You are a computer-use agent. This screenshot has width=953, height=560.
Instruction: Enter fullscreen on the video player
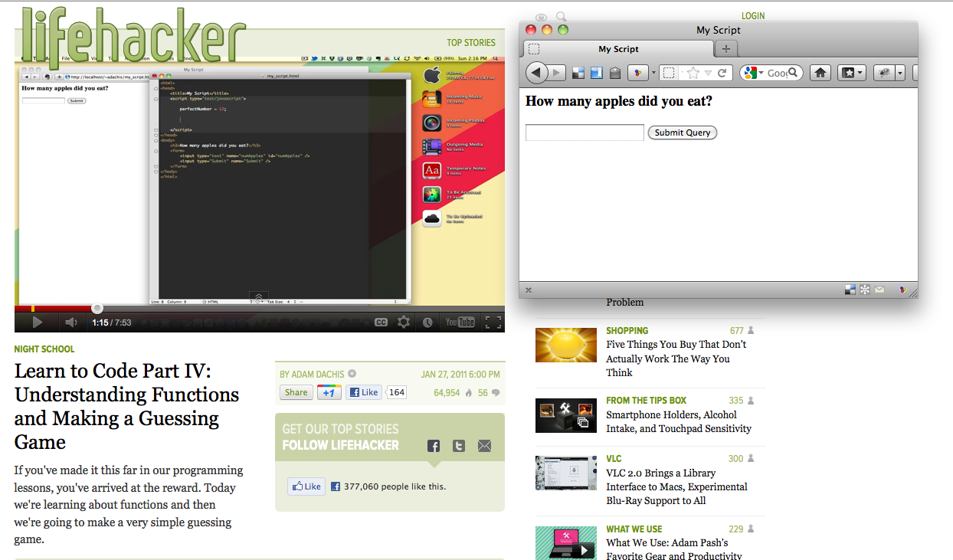[493, 323]
